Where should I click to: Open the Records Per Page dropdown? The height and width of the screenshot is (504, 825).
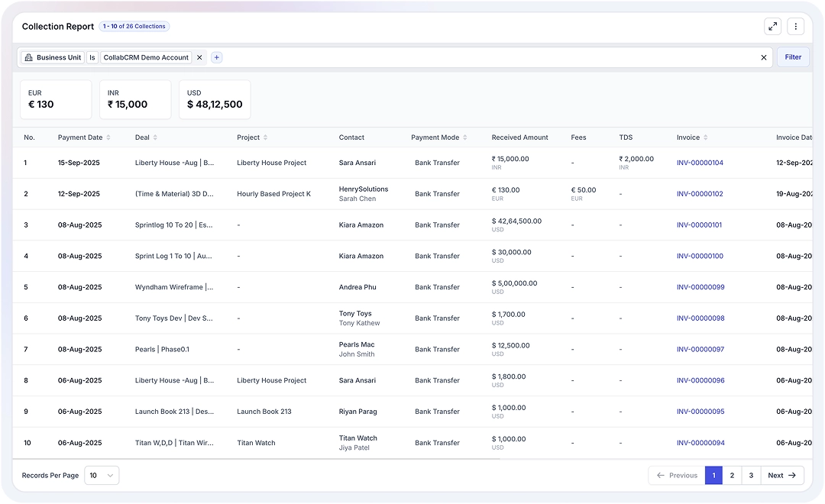point(102,475)
